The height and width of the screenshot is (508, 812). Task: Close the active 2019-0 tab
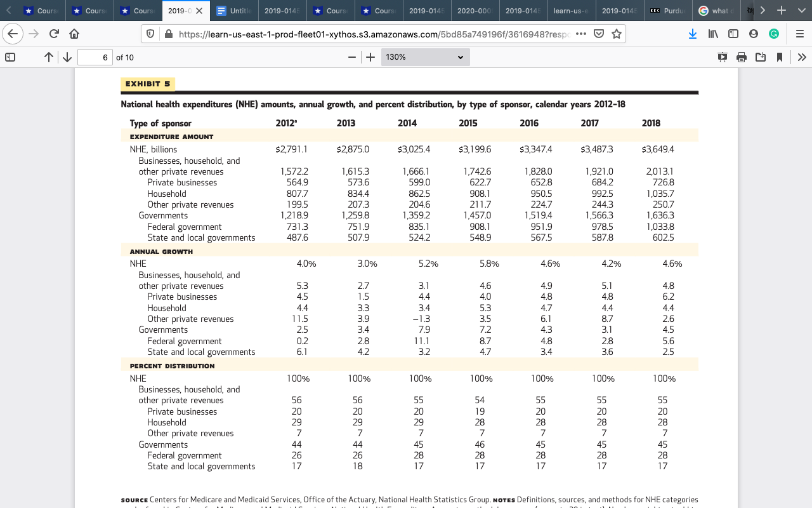[x=199, y=11]
